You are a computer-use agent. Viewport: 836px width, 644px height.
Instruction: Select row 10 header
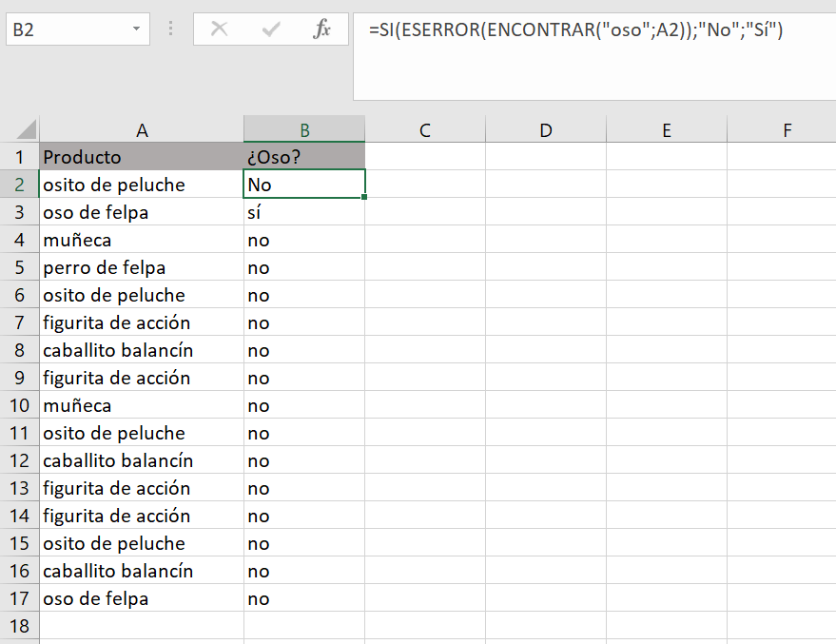pyautogui.click(x=20, y=405)
